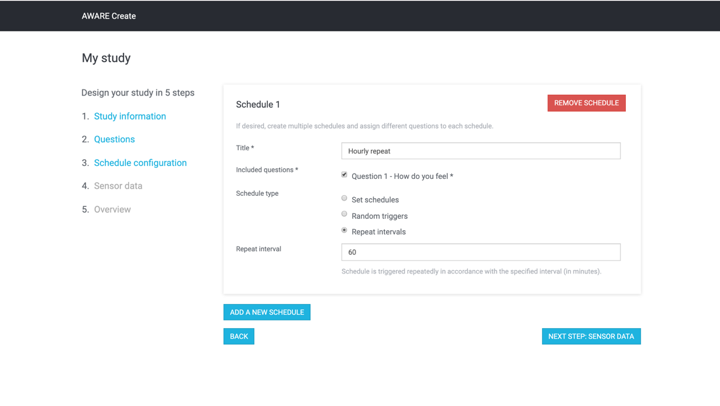Select the Repeat intervals radio option

click(344, 230)
